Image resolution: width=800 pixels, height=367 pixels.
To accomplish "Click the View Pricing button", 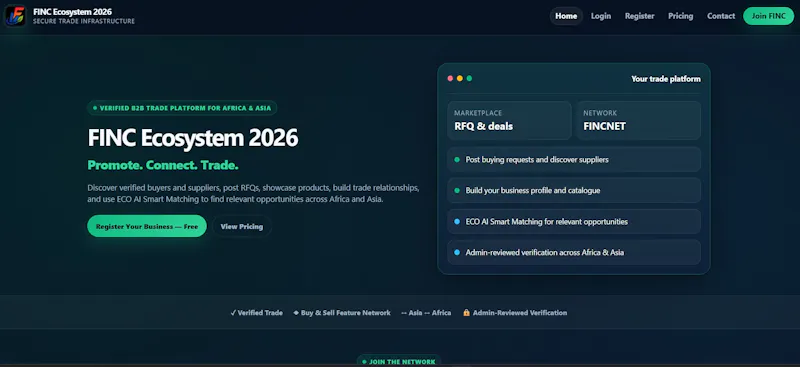I will coord(242,226).
